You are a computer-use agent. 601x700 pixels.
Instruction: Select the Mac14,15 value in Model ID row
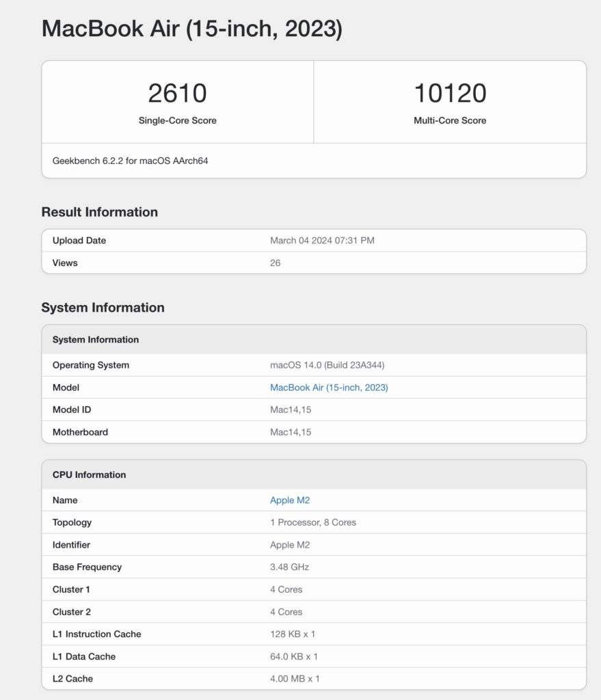(291, 410)
